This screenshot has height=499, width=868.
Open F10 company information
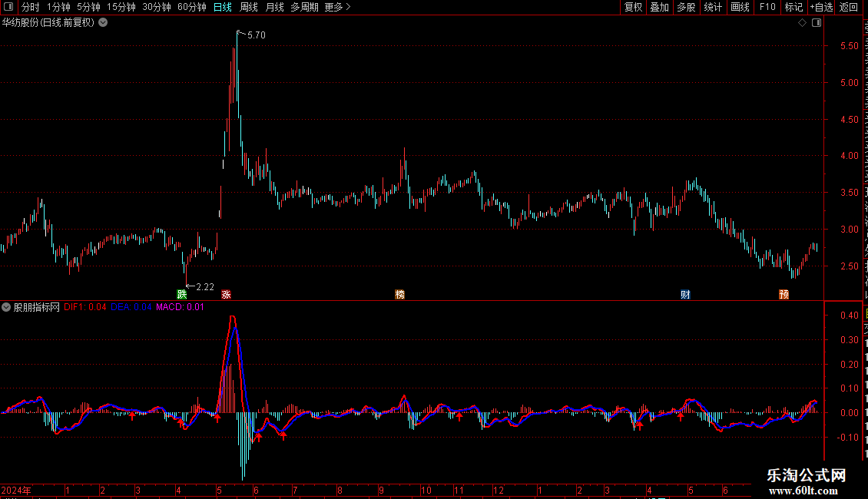(x=767, y=7)
